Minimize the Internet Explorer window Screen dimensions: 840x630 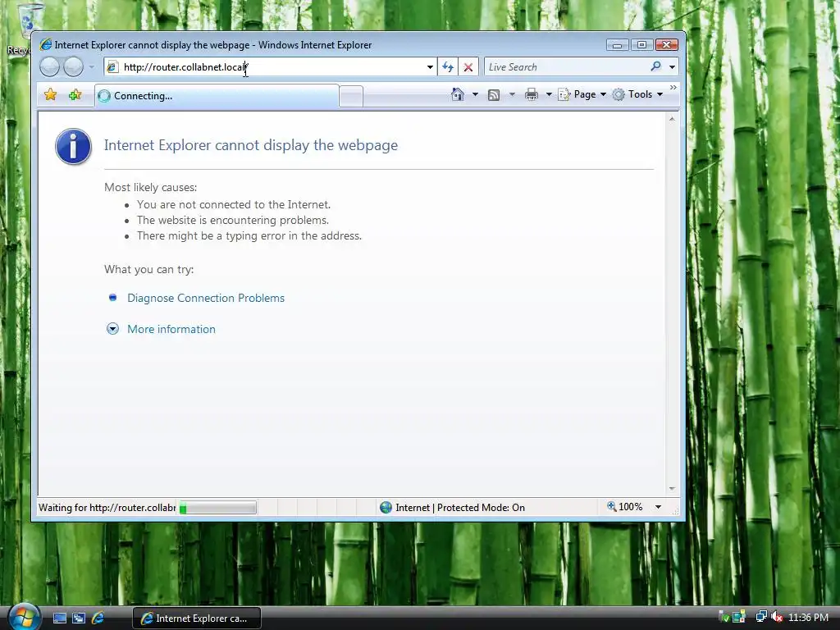[617, 44]
